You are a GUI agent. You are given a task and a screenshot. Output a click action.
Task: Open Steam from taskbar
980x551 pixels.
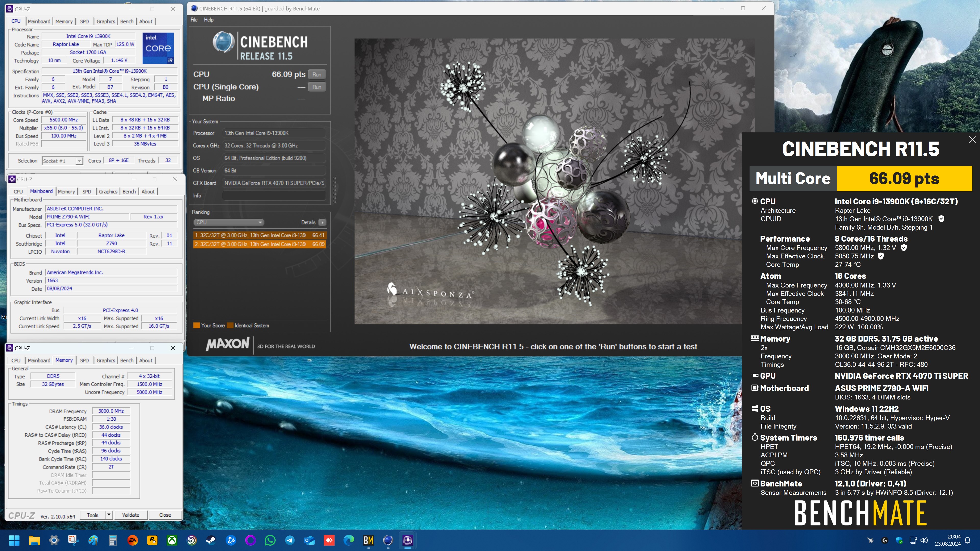pos(211,540)
